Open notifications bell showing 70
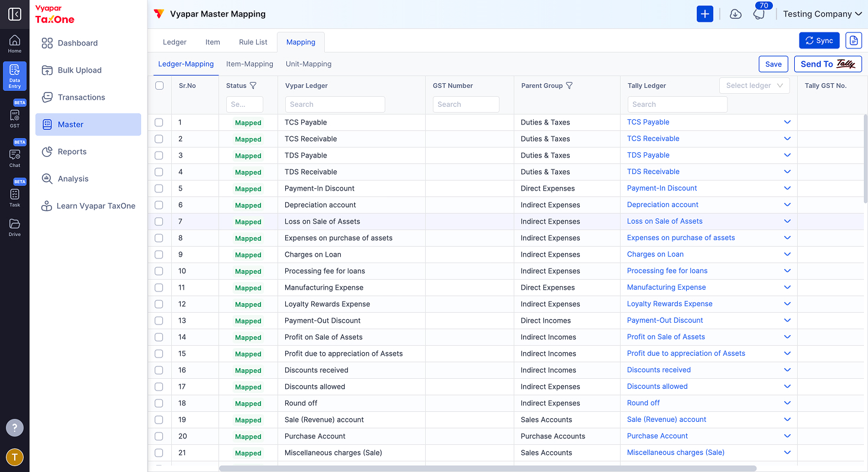 coord(759,14)
